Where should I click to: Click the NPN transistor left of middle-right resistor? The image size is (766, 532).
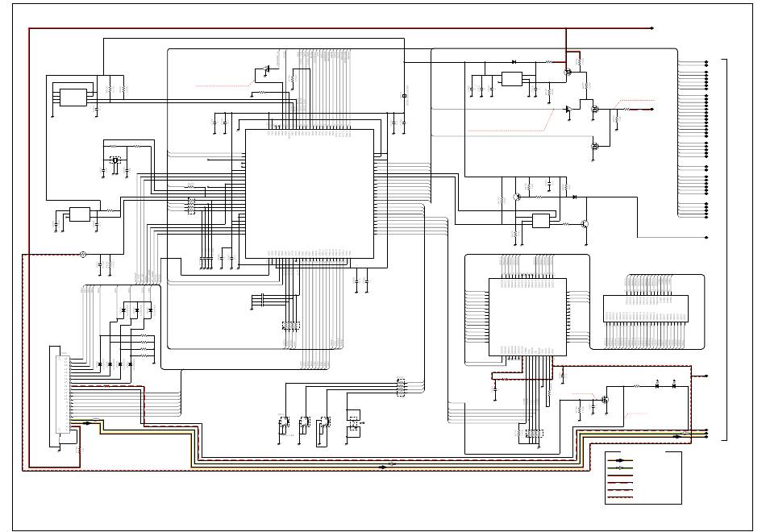tap(517, 197)
